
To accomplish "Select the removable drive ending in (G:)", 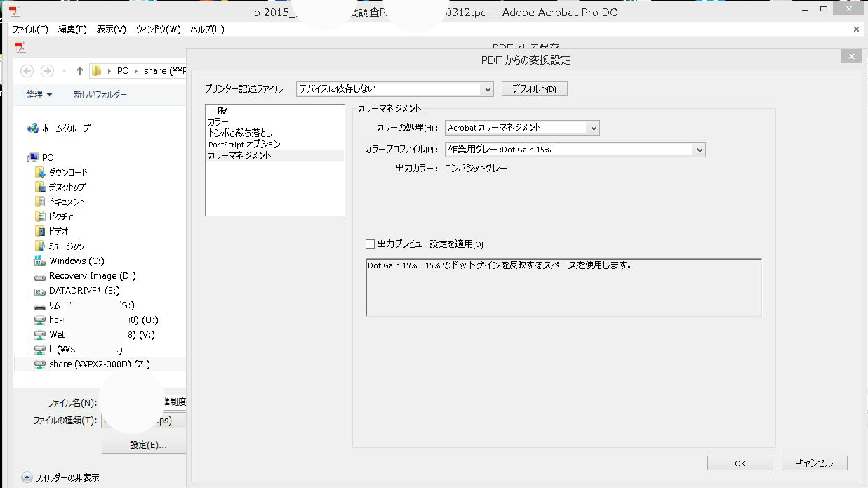I will click(x=84, y=305).
